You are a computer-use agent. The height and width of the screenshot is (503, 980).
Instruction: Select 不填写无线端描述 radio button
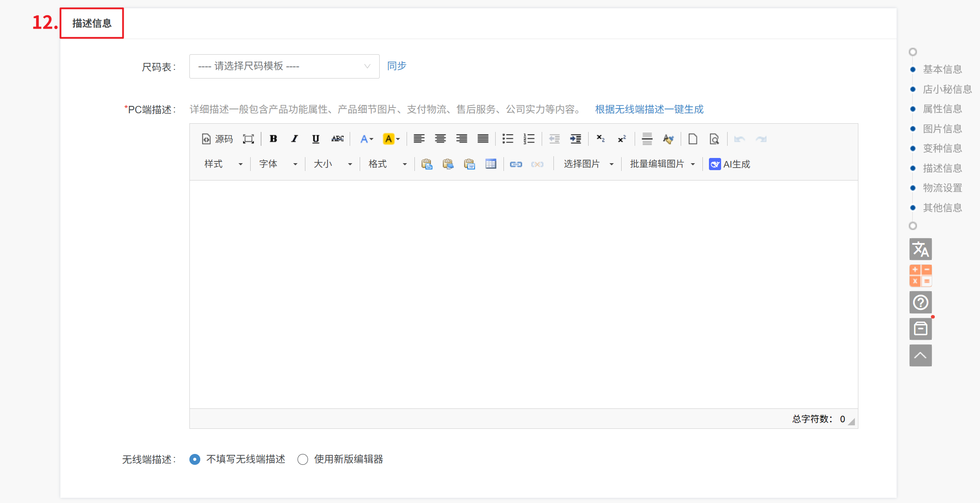[x=195, y=459]
